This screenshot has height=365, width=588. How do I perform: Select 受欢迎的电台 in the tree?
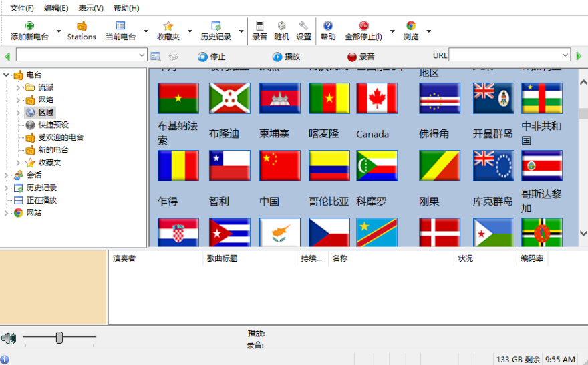[61, 137]
